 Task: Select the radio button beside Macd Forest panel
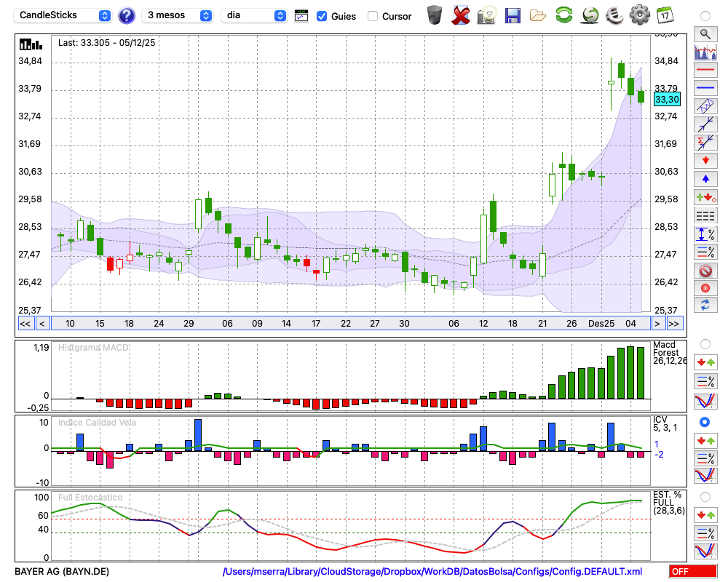[x=705, y=343]
